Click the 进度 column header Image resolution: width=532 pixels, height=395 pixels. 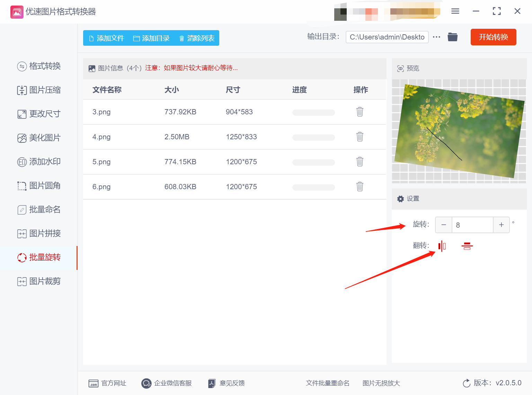(300, 90)
